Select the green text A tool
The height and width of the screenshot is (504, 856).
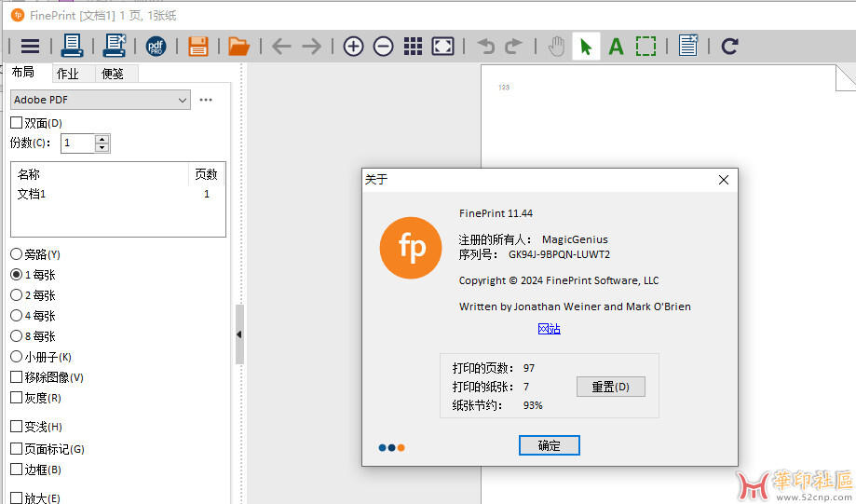click(616, 47)
